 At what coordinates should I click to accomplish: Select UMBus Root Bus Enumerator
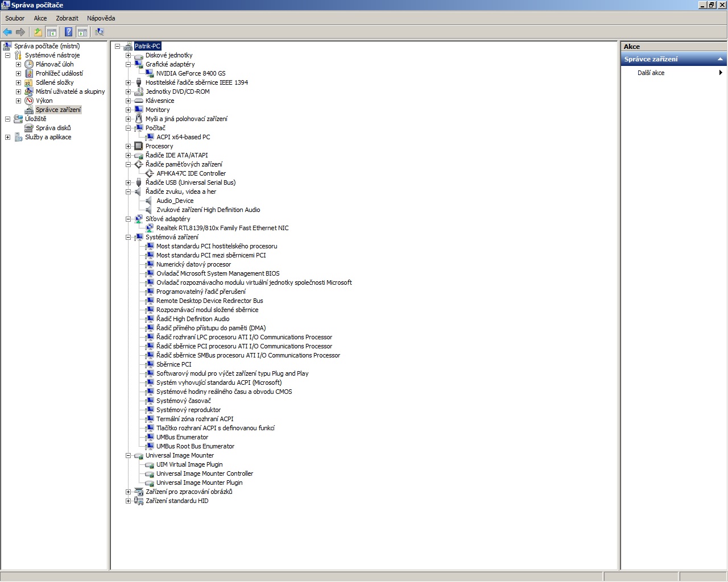coord(195,446)
